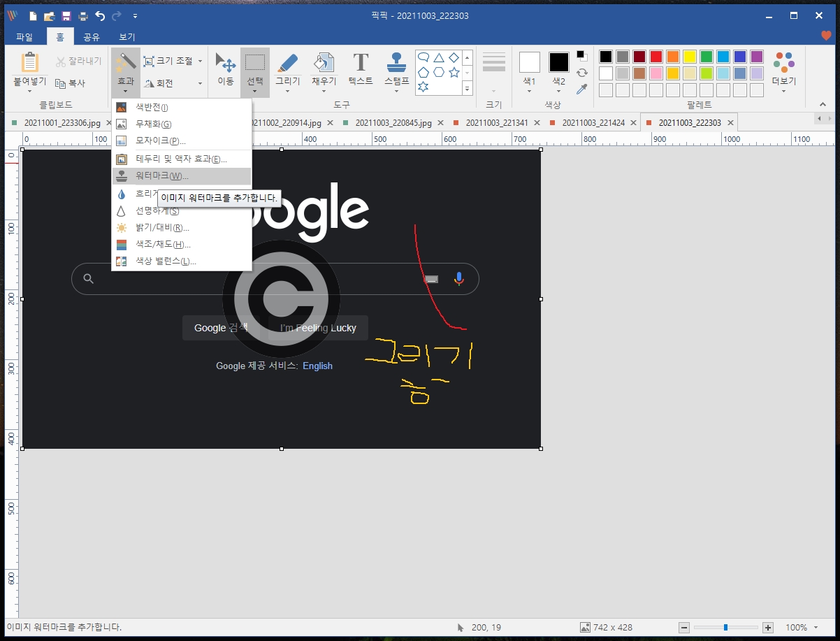Open the 파일 ribbon tab

[x=24, y=37]
